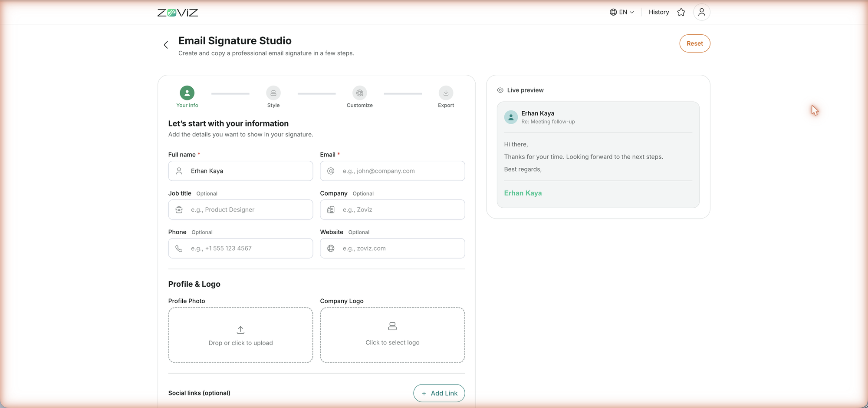Image resolution: width=868 pixels, height=408 pixels.
Task: Click 'Let's start with your information' heading
Action: point(228,124)
